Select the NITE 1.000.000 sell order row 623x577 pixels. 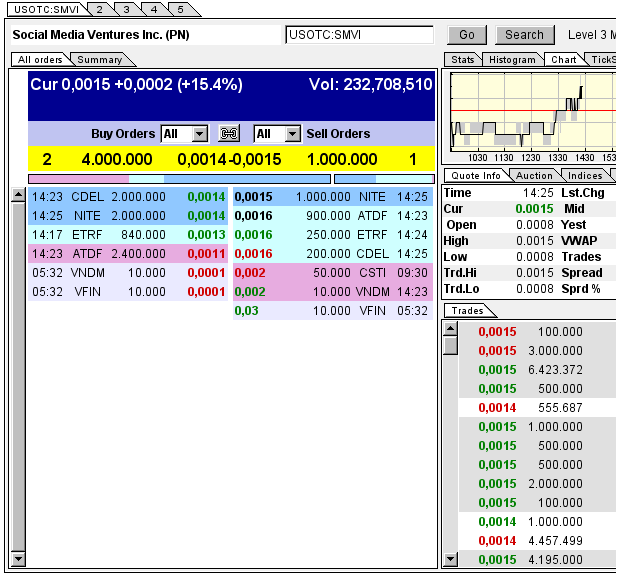(x=333, y=197)
